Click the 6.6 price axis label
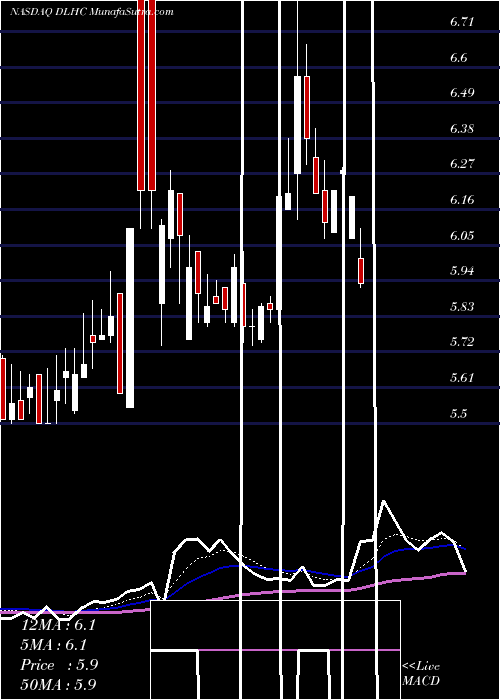The image size is (500, 700). [x=458, y=57]
